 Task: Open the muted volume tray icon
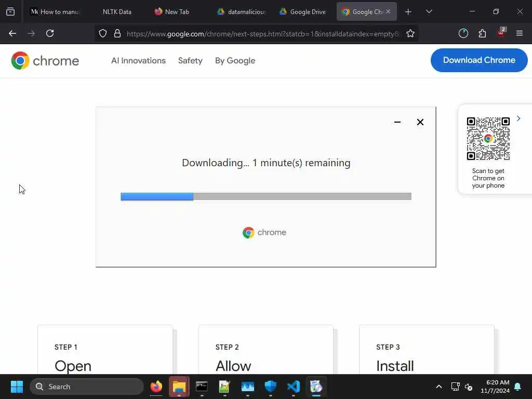coord(469,387)
